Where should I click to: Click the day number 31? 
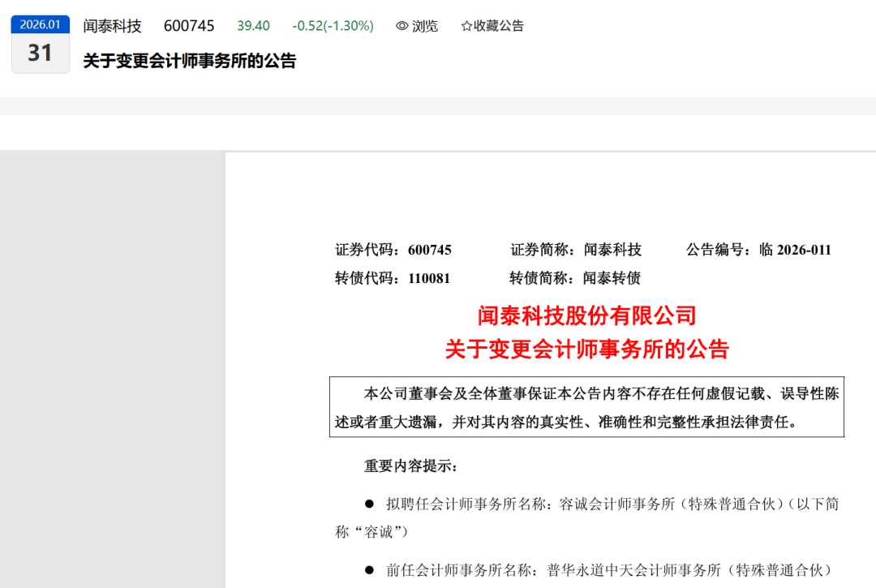click(41, 53)
